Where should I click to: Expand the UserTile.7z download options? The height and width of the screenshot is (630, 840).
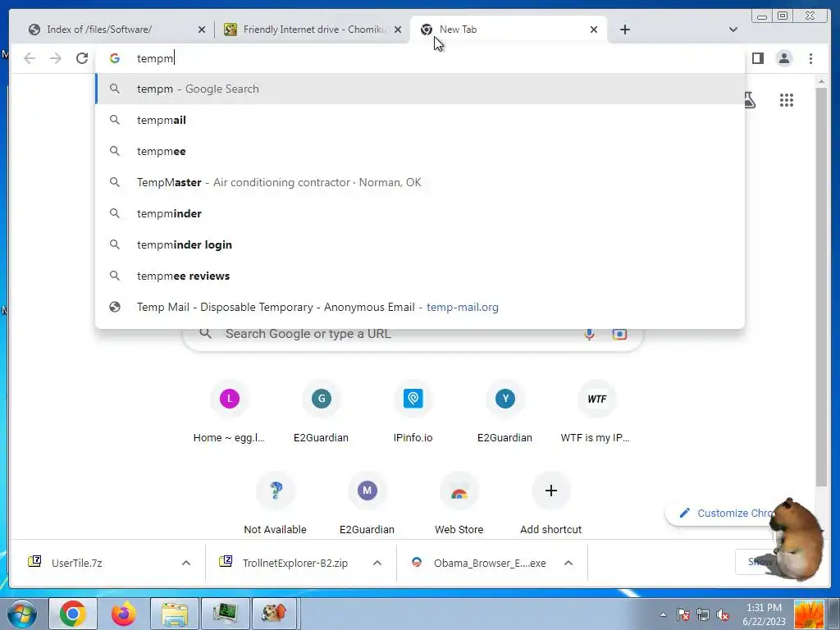186,563
